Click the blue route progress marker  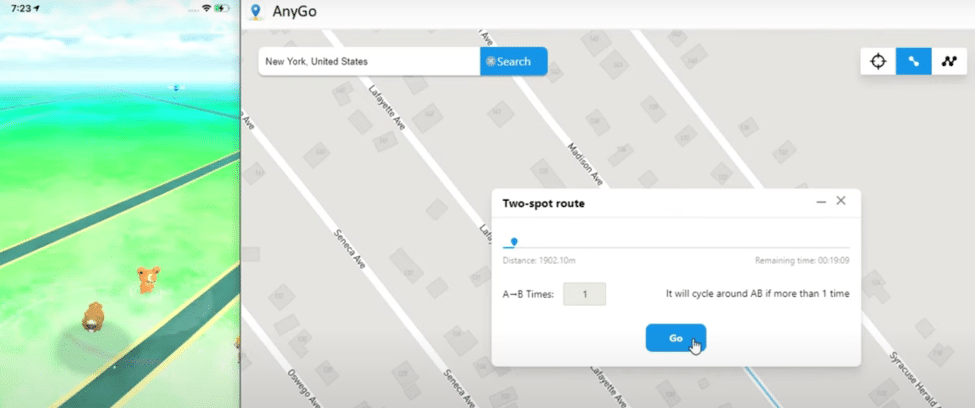(514, 241)
